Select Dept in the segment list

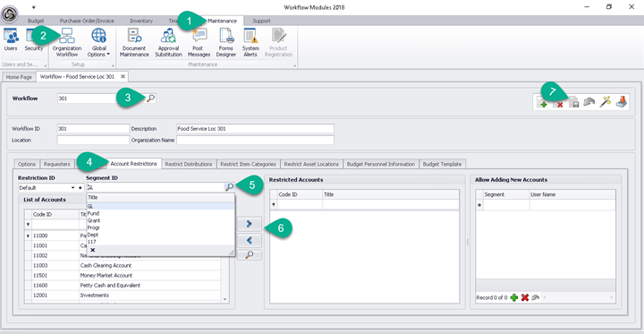[x=160, y=235]
